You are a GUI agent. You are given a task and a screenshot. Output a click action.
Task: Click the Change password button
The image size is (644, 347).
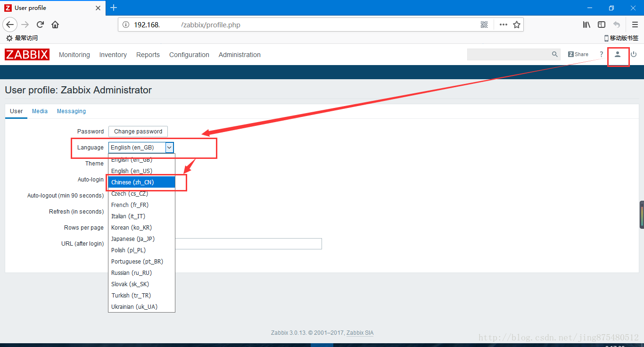point(138,132)
